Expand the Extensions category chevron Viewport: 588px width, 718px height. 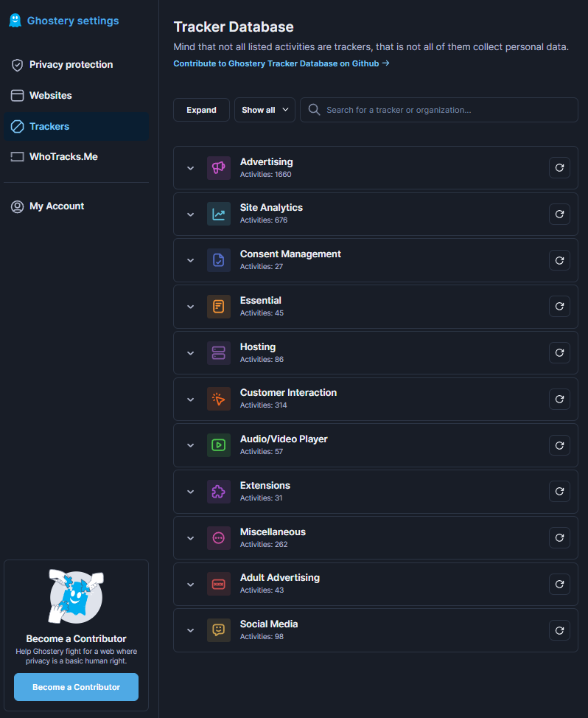[190, 492]
